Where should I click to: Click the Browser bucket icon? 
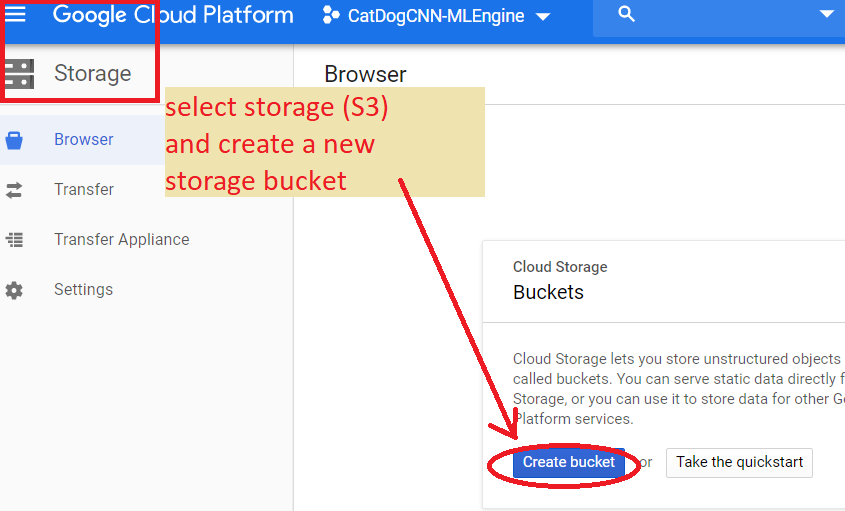[14, 140]
